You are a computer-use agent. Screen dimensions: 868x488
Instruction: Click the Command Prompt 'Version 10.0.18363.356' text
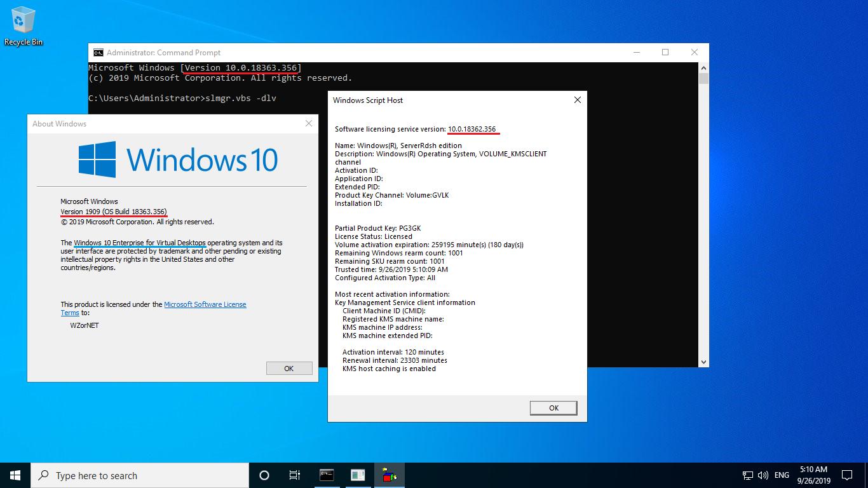[241, 67]
